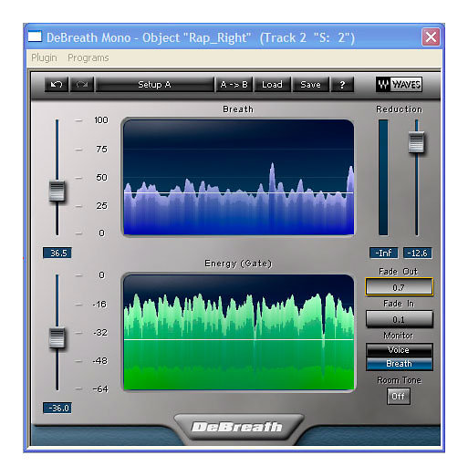Set Monitor to Voice
Screen dimensions: 468x476
399,350
